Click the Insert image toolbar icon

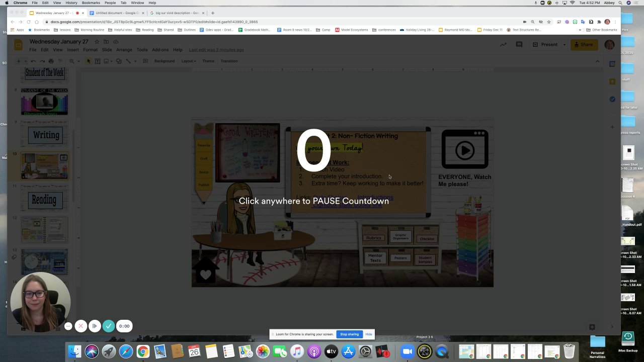107,61
